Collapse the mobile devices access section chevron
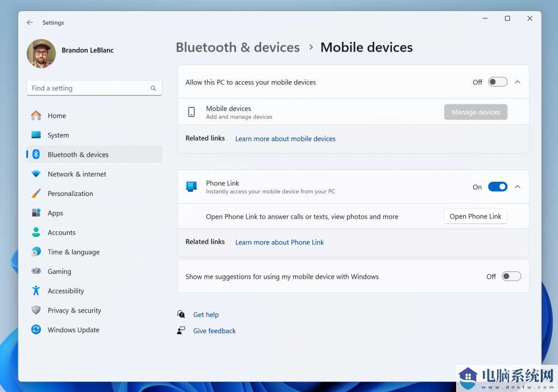558x392 pixels. click(518, 82)
